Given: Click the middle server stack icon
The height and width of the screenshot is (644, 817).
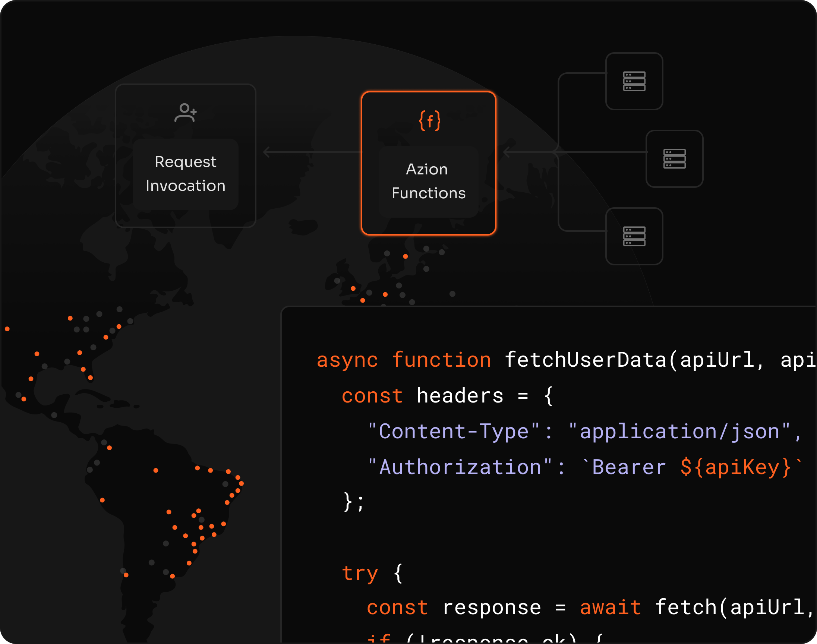Looking at the screenshot, I should 674,159.
